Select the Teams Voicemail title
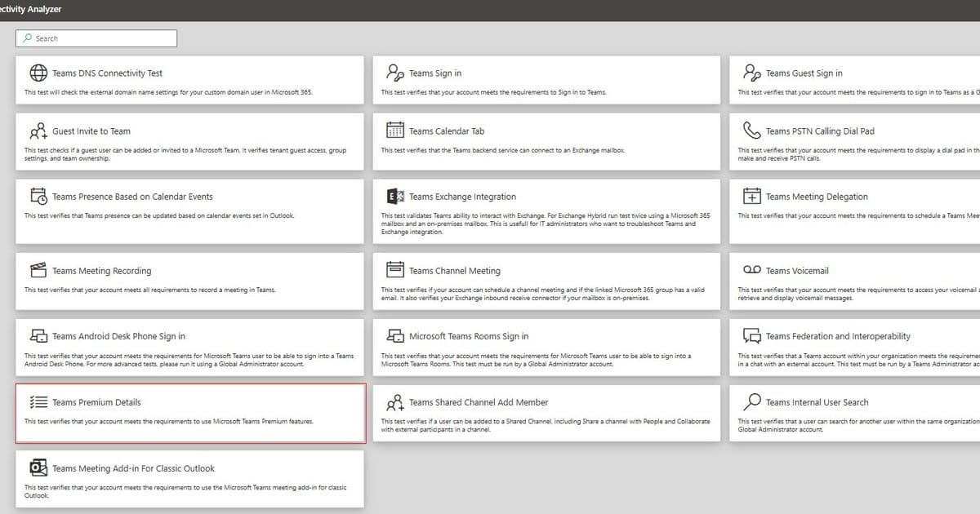 pyautogui.click(x=797, y=271)
